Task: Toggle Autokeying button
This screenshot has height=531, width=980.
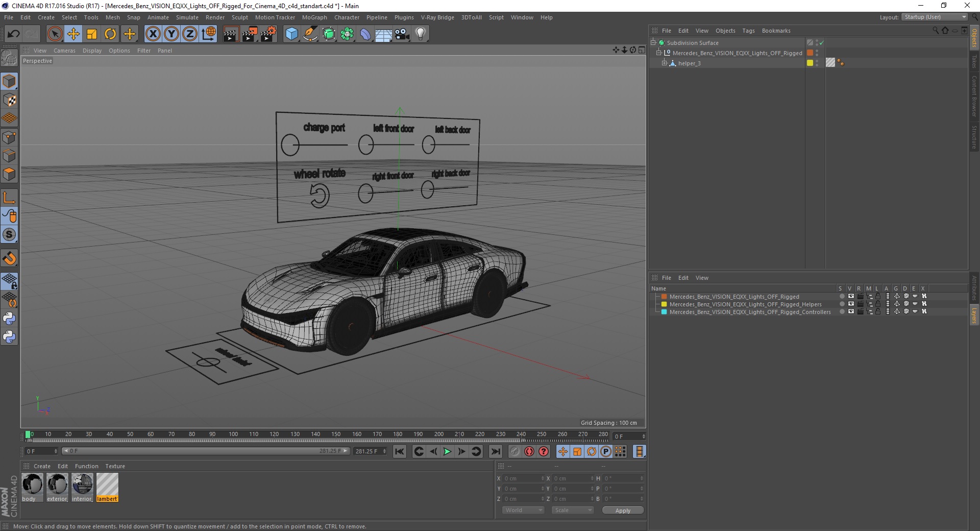Action: [x=529, y=451]
